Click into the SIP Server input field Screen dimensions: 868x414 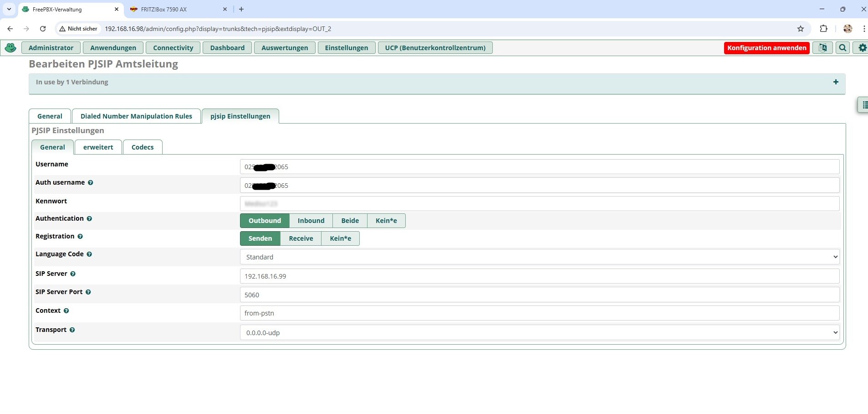click(539, 276)
